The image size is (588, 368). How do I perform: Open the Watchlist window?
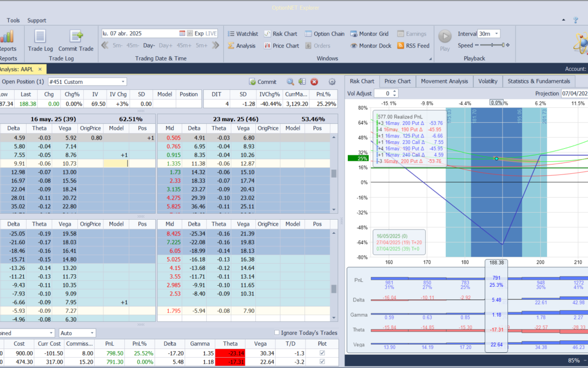click(243, 34)
